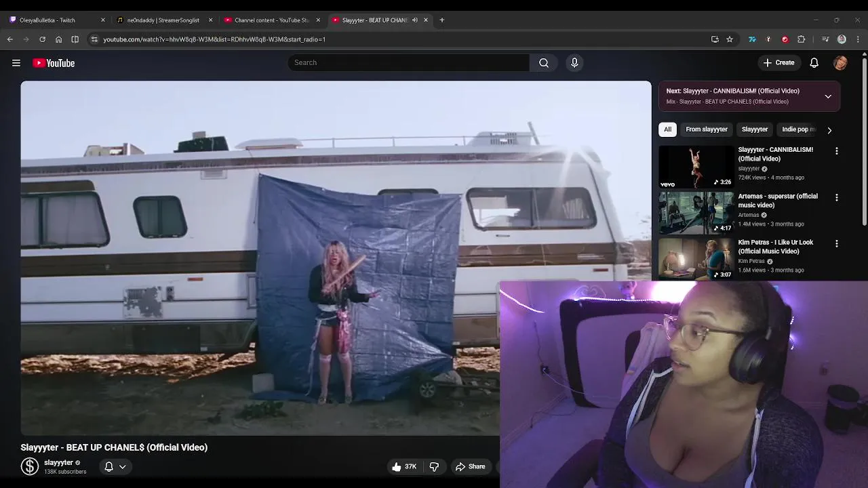
Task: Open the red circular extension icon
Action: [x=785, y=39]
